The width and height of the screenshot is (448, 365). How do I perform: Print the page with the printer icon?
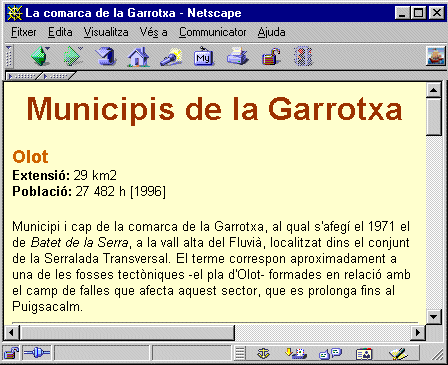pyautogui.click(x=238, y=56)
